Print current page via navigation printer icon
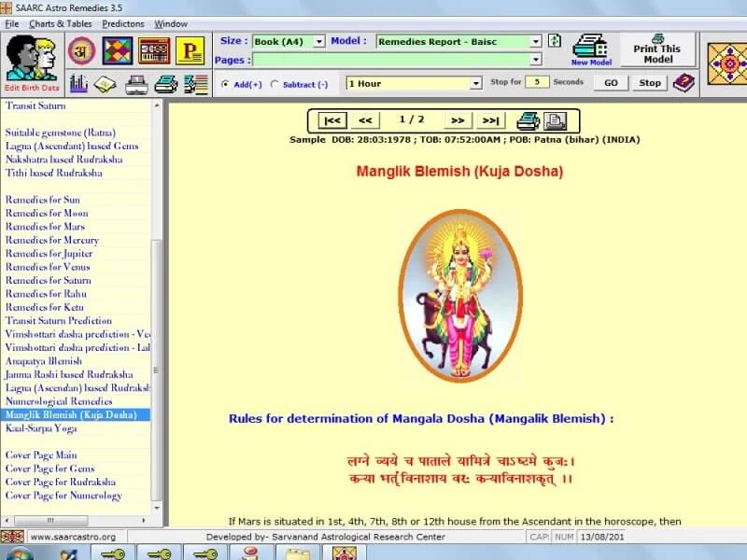This screenshot has height=560, width=747. (528, 121)
